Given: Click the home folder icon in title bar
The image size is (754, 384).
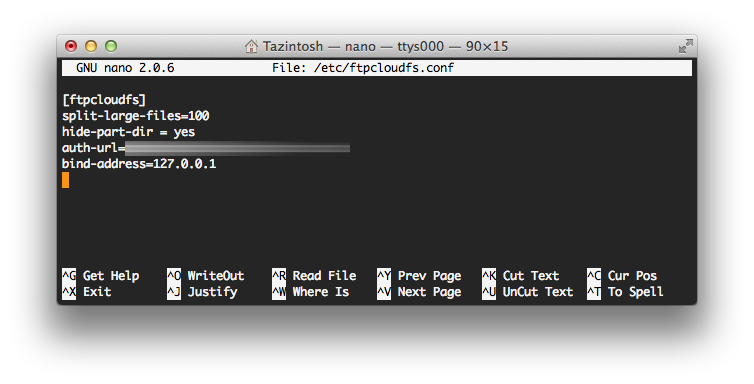Looking at the screenshot, I should [251, 46].
